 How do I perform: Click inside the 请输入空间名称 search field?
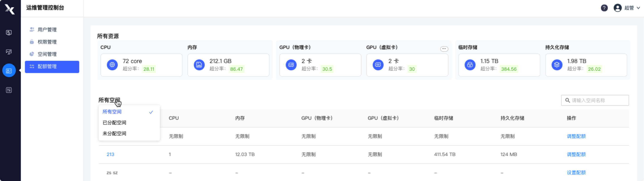(x=595, y=100)
